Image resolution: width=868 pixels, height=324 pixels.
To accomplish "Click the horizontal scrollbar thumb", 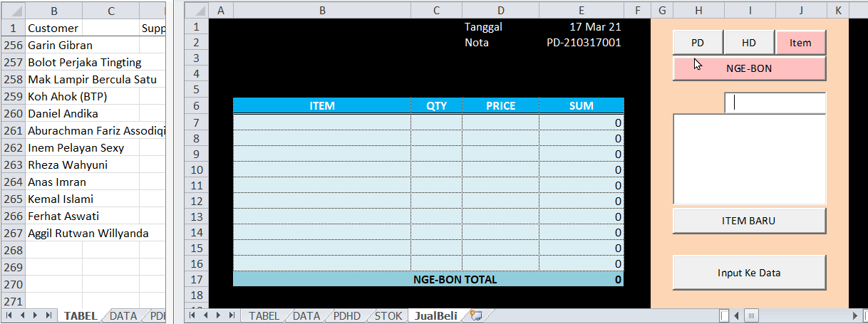I will tap(752, 315).
